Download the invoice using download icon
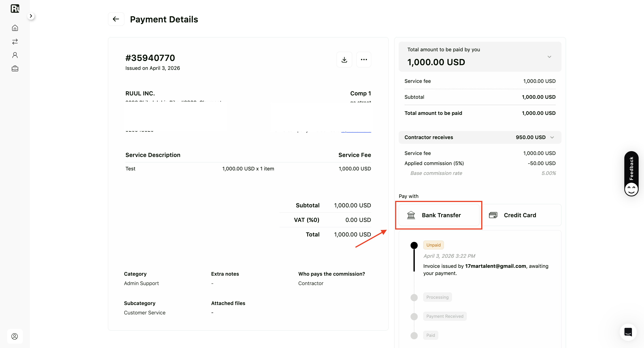The width and height of the screenshot is (644, 348). [x=344, y=60]
